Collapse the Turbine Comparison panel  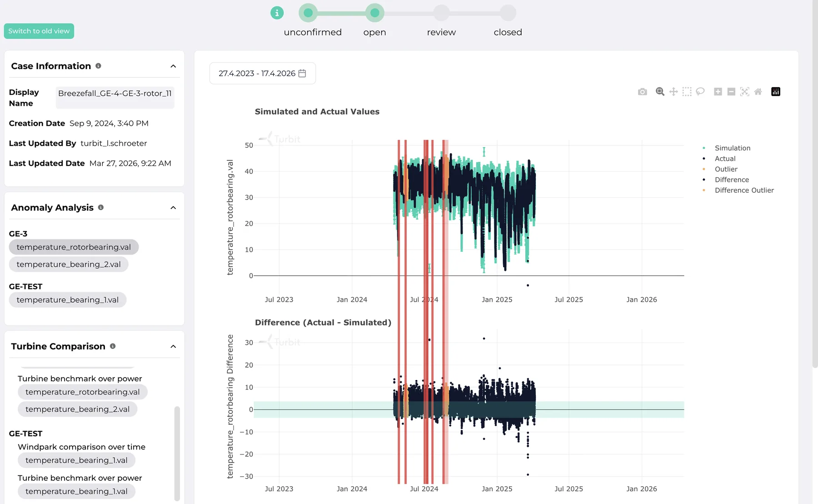pos(173,347)
